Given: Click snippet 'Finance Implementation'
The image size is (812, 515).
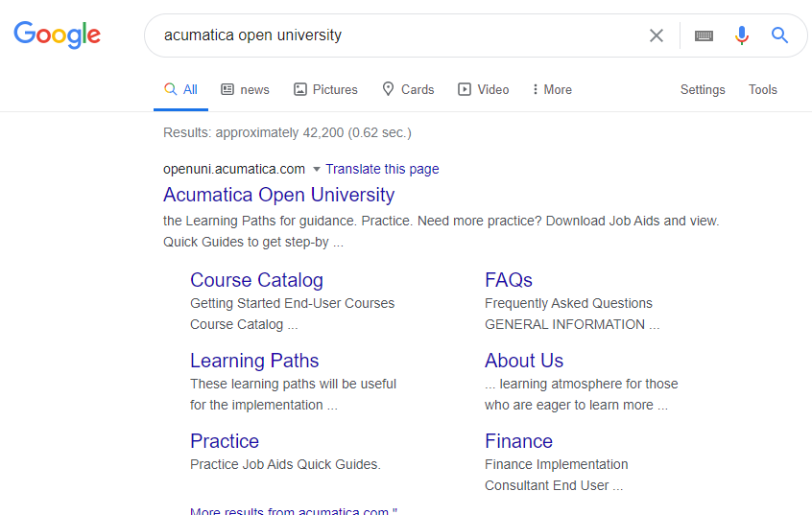Looking at the screenshot, I should 556,464.
